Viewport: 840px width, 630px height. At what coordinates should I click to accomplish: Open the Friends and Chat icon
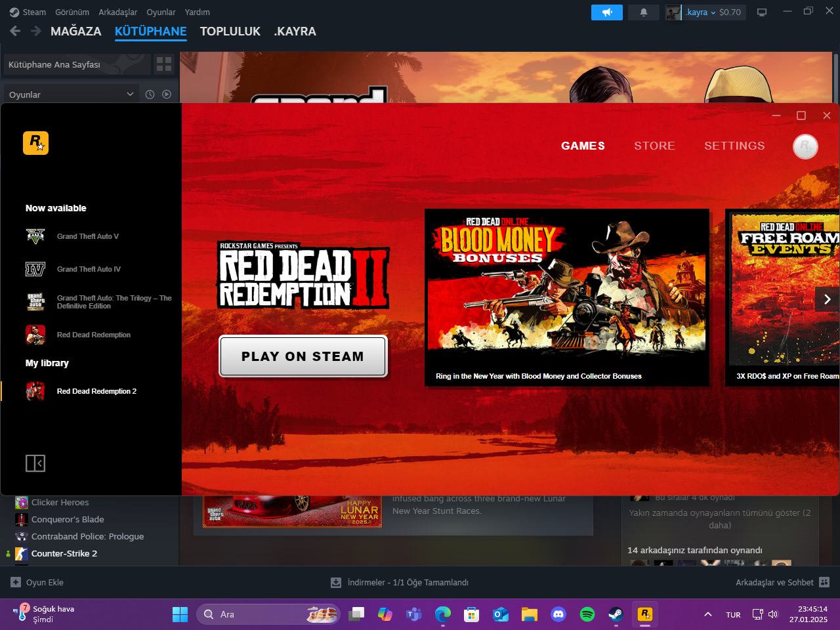tap(825, 582)
